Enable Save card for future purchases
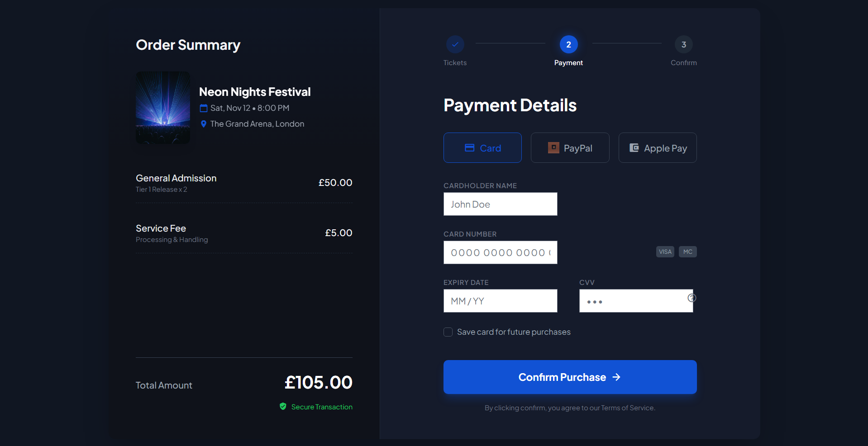 [x=448, y=332]
